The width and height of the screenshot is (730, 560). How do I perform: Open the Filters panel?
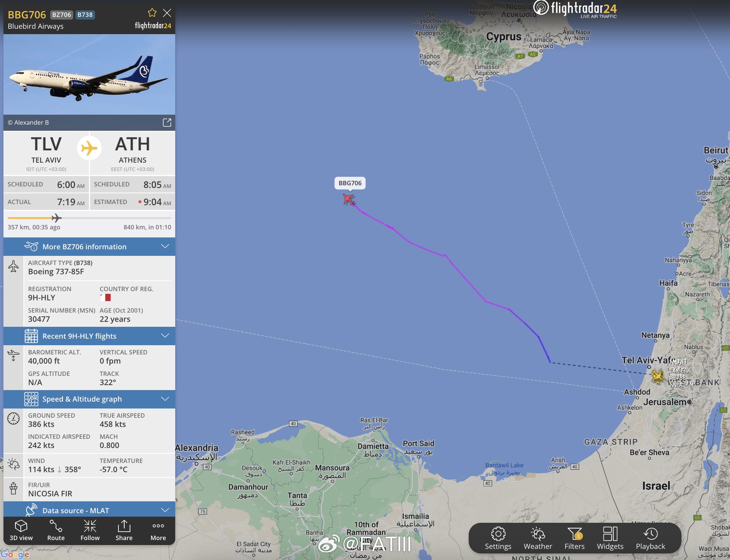pyautogui.click(x=574, y=538)
